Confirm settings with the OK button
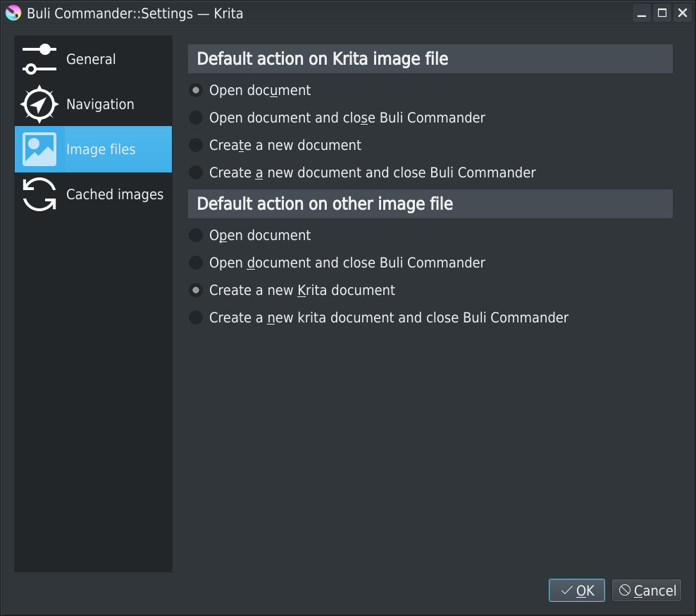 [x=577, y=591]
